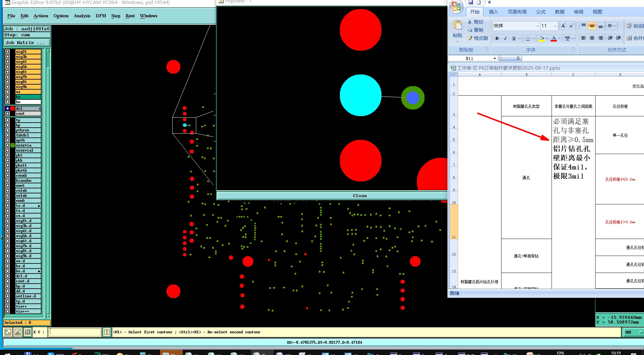Click the Increase Font Size icon
The image size is (644, 355).
coord(563,26)
